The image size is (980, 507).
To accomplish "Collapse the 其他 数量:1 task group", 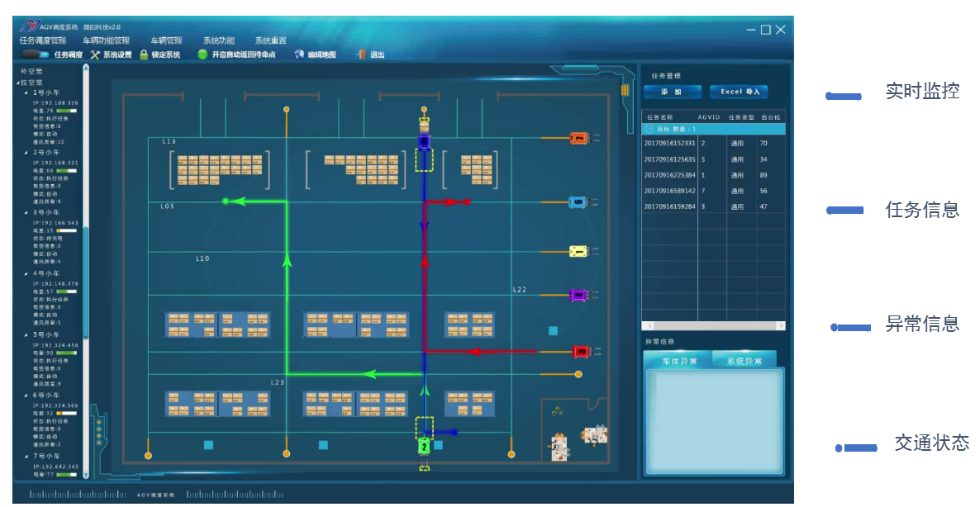I will coord(649,129).
